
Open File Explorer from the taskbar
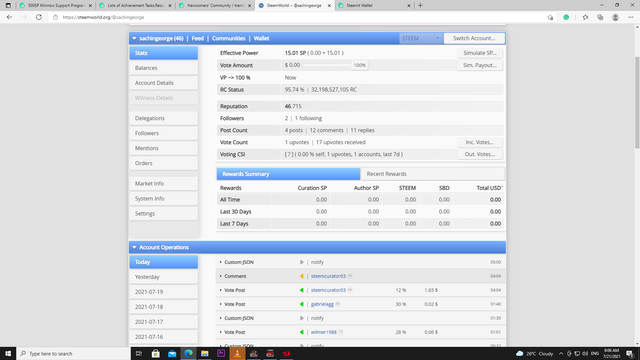pos(204,353)
